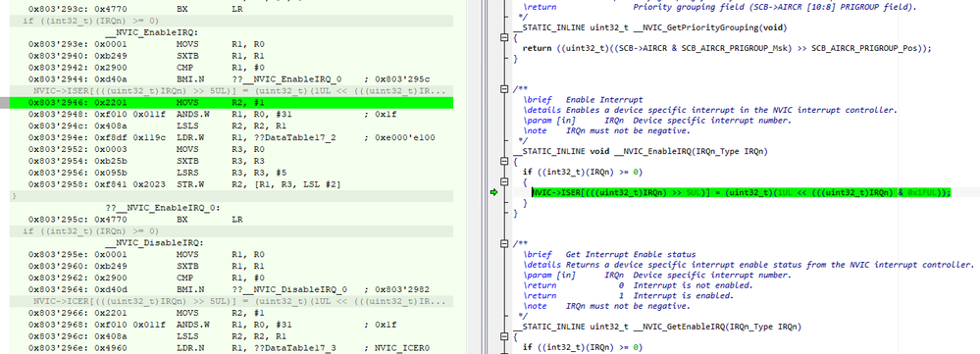This screenshot has height=354, width=980.
Task: Click the NVIC->ICER source annotation in disassembly
Action: tap(232, 301)
